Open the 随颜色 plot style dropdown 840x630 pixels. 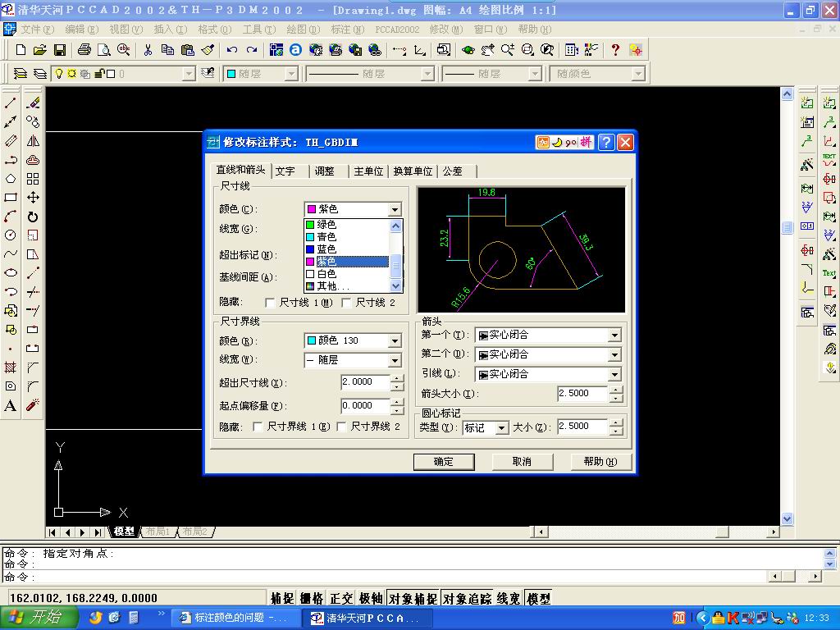click(637, 73)
